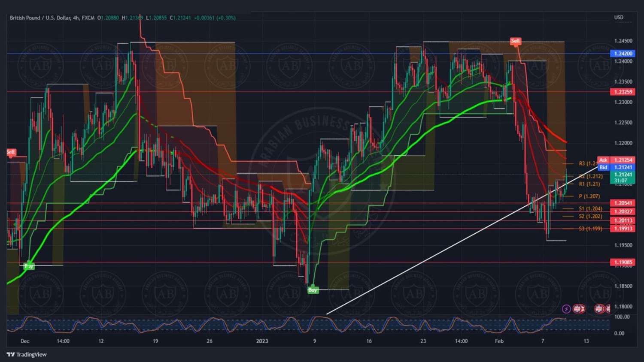The image size is (644, 362).
Task: Select the Sell signal marker near early December
Action: click(11, 152)
